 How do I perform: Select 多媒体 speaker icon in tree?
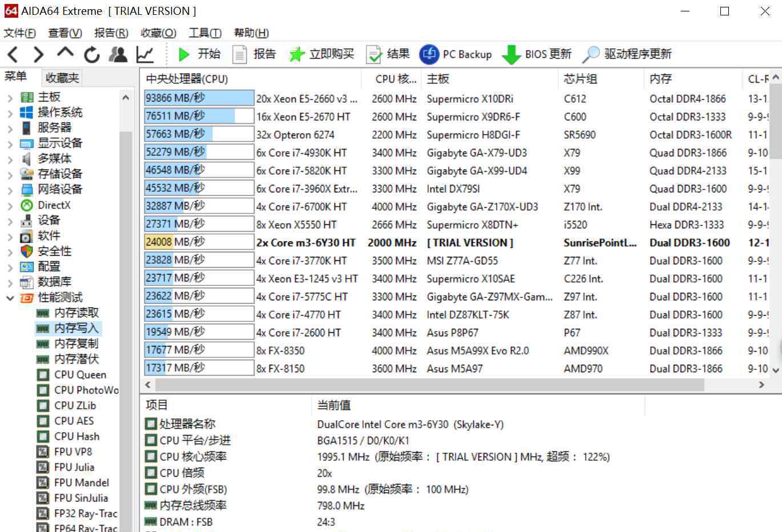point(27,159)
